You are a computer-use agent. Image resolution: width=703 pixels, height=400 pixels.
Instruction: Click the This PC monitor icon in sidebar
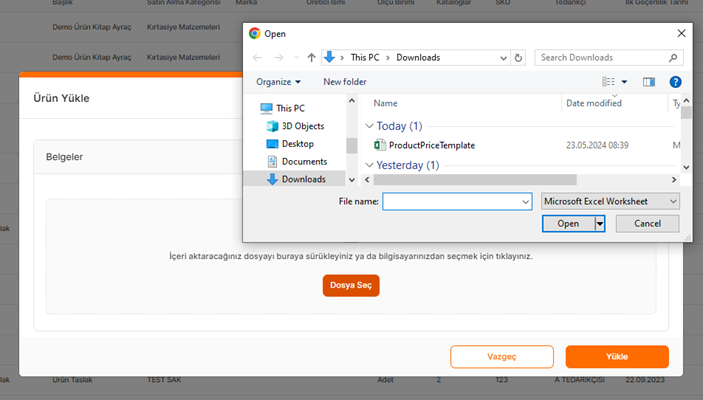266,108
